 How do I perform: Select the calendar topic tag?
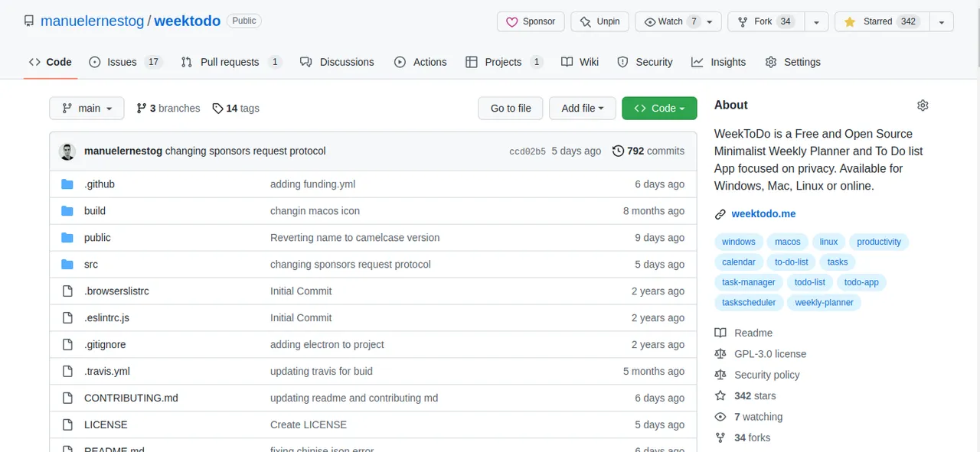(x=739, y=262)
